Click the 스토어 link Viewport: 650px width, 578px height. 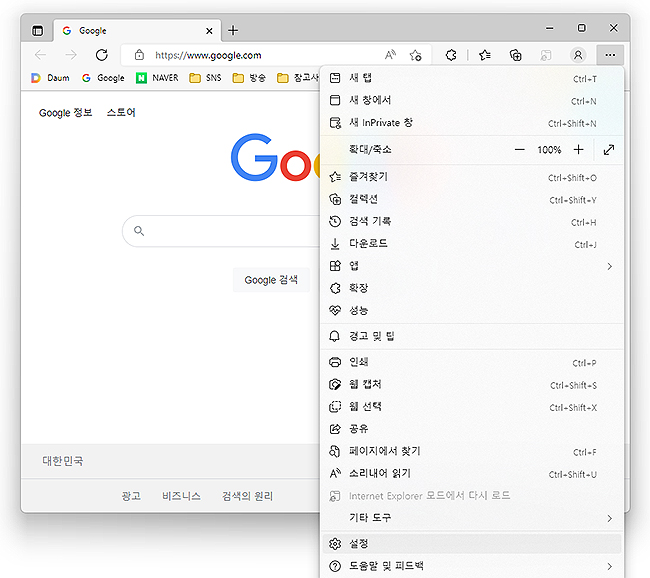tap(121, 113)
